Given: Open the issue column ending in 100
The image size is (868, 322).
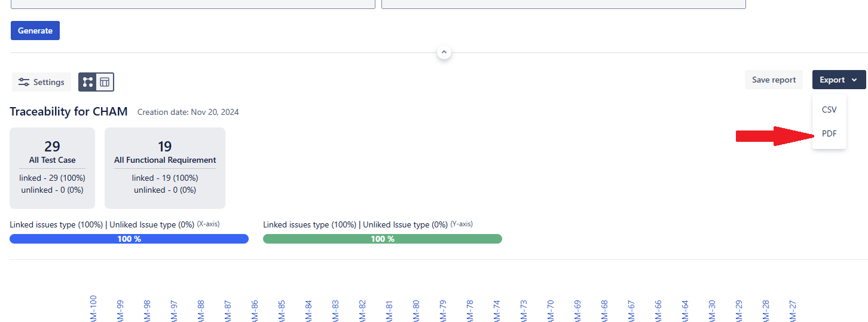Looking at the screenshot, I should coord(93,309).
